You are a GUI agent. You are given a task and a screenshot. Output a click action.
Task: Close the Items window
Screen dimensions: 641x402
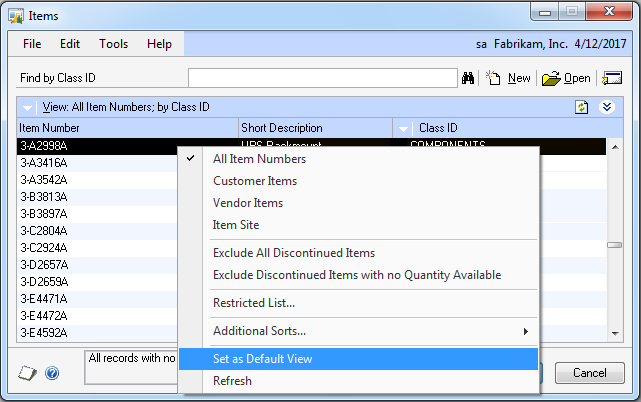click(609, 11)
